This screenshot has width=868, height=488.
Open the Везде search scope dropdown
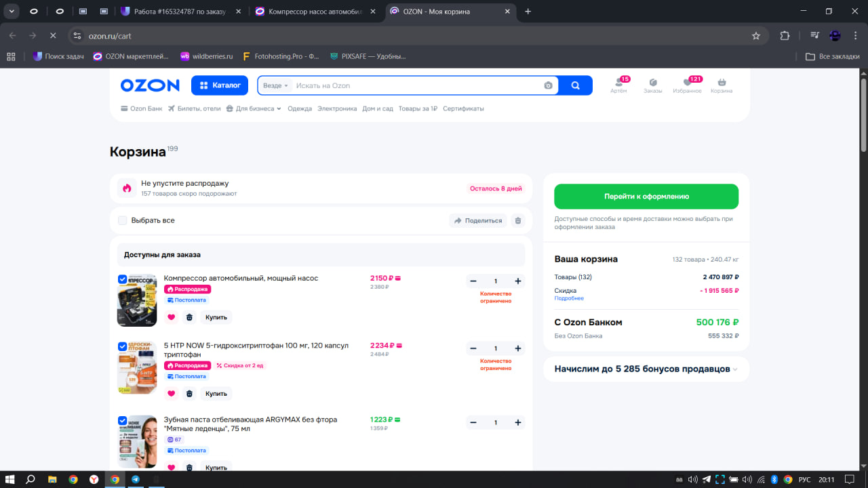[x=275, y=85]
